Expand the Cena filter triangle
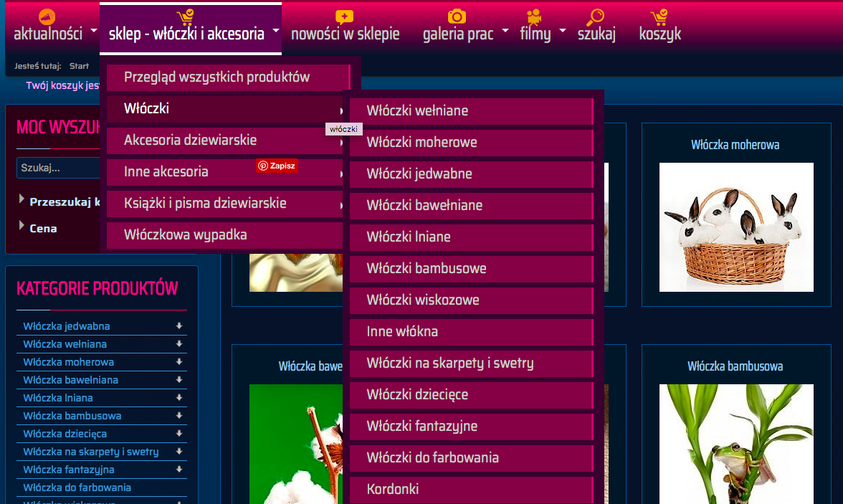This screenshot has height=504, width=843. (22, 225)
